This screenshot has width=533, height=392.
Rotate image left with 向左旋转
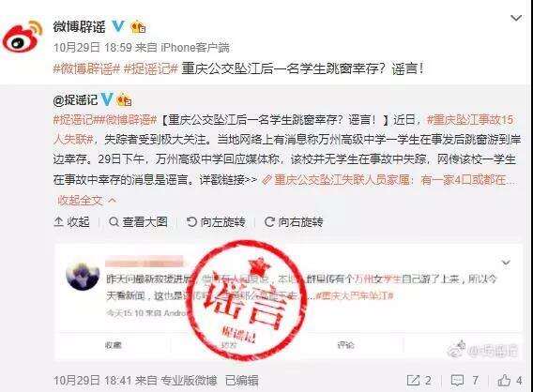[216, 222]
